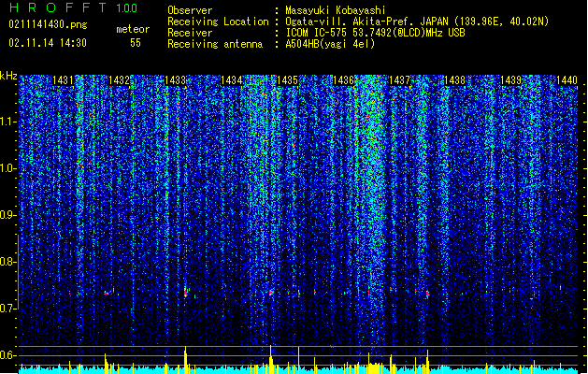The image size is (588, 374).
Task: Click the meteor label
Action: 133,29
